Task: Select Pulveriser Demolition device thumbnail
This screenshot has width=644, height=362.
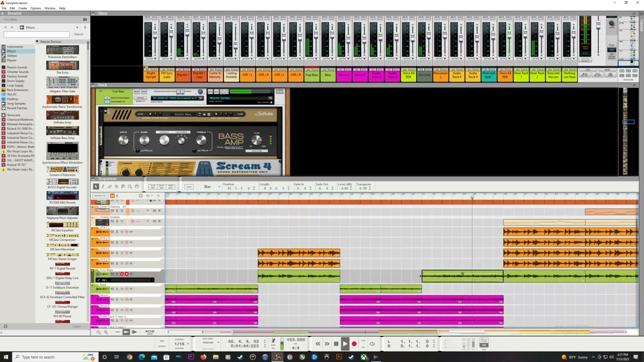Action: [62, 50]
